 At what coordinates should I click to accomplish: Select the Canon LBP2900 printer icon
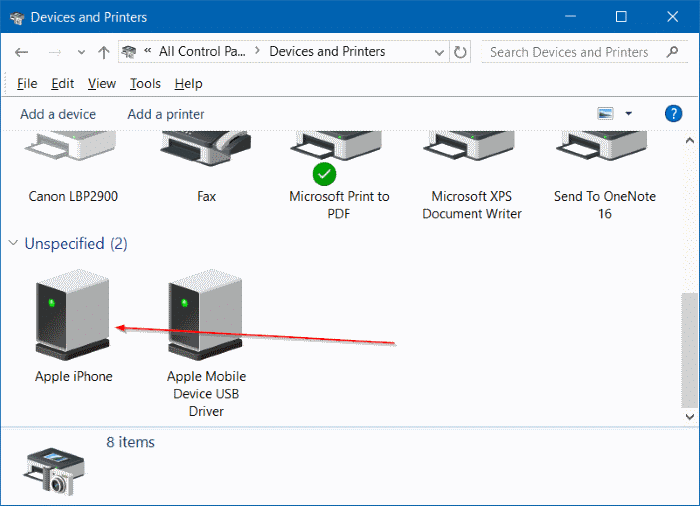click(x=71, y=145)
